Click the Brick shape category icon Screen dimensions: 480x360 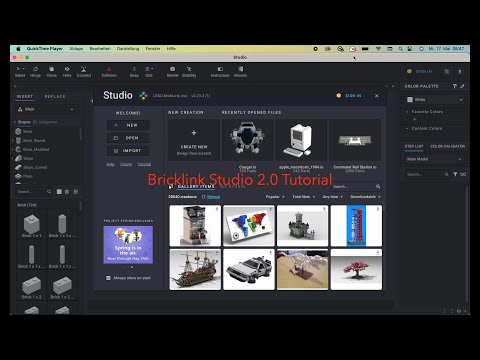click(18, 131)
